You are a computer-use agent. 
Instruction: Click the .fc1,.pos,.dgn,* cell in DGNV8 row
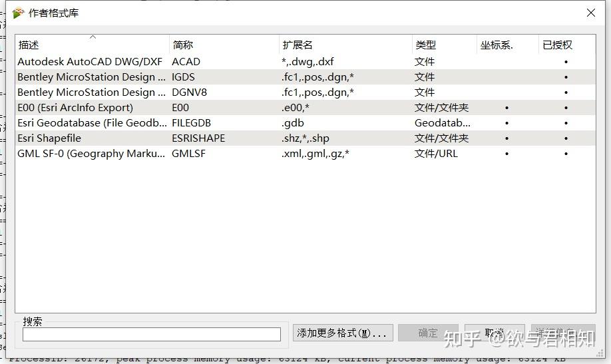pyautogui.click(x=317, y=92)
